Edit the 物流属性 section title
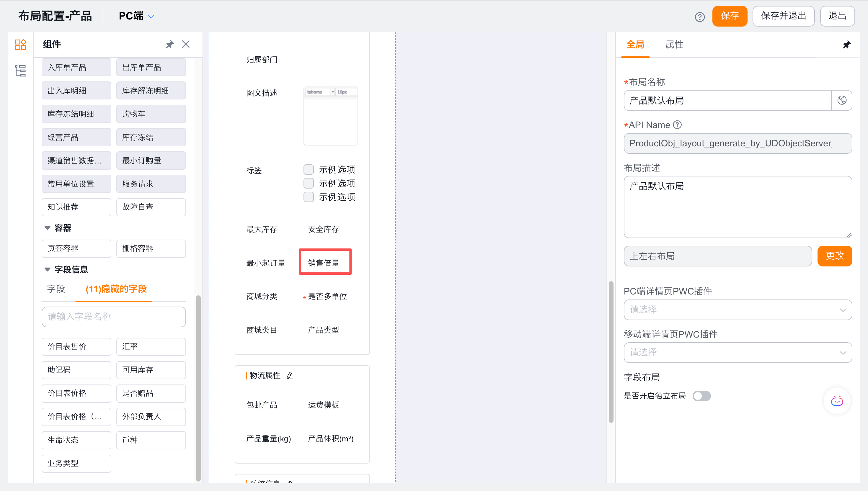This screenshot has width=868, height=491. [290, 376]
